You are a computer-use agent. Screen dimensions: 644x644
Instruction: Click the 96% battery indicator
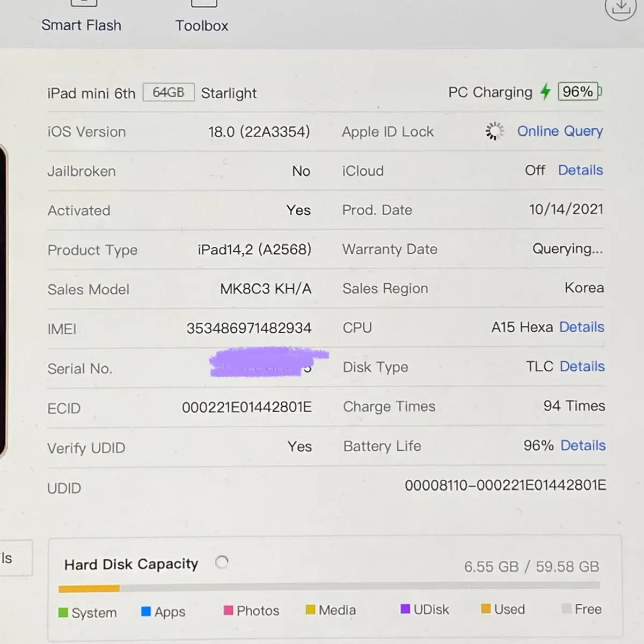pyautogui.click(x=580, y=92)
